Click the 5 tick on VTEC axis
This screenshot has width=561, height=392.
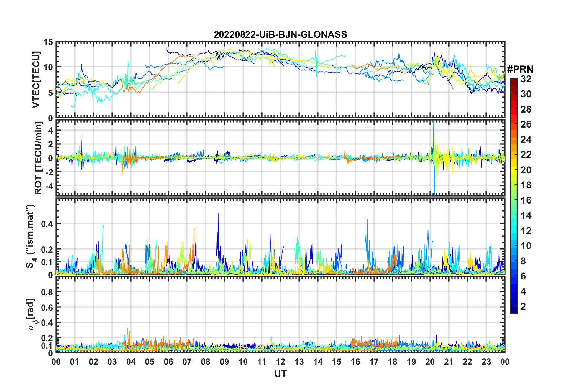(50, 93)
